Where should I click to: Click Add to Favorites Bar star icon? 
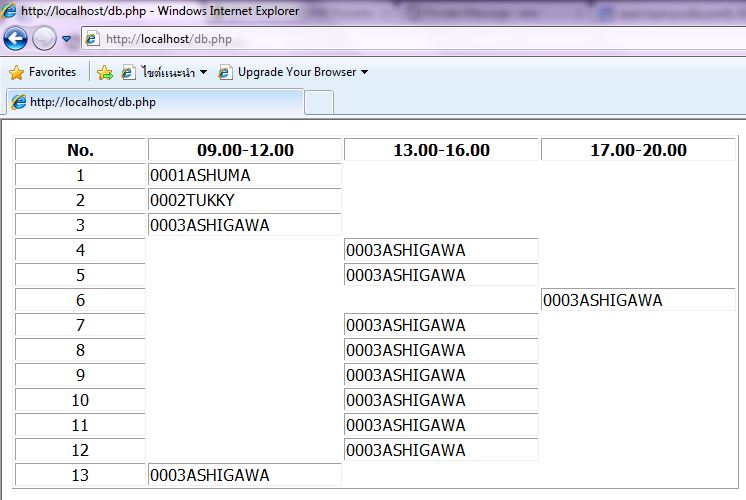click(105, 73)
